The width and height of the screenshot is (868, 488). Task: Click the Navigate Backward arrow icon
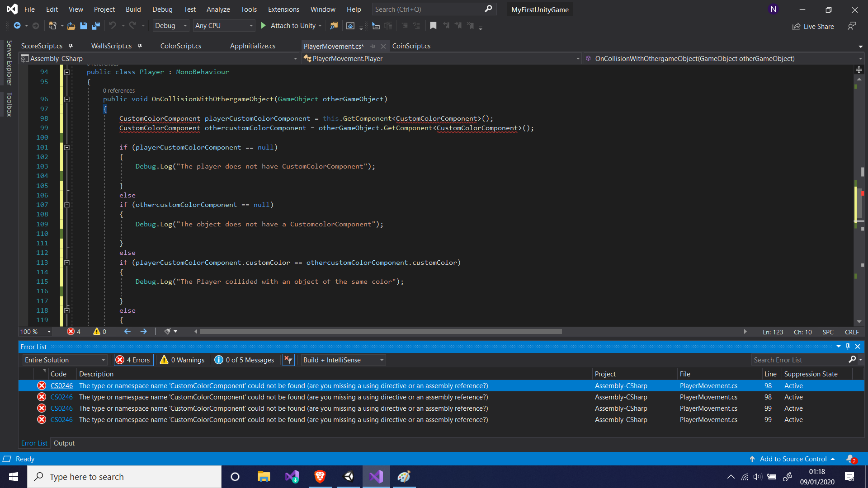coord(17,26)
